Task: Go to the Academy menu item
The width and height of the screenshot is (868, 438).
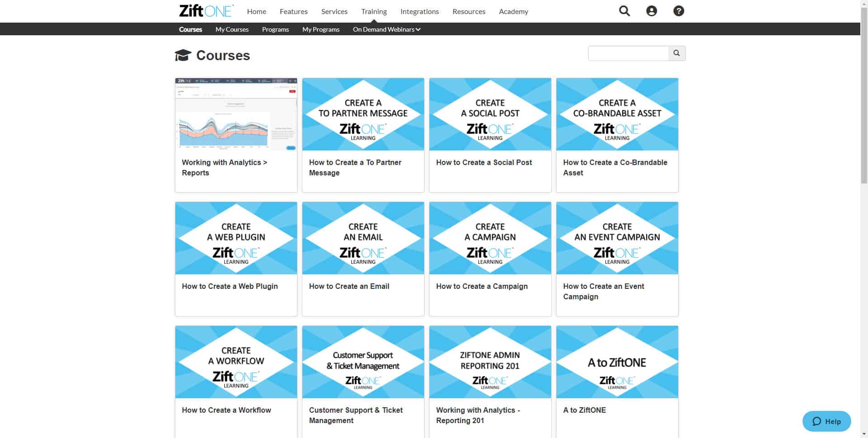Action: coord(513,11)
